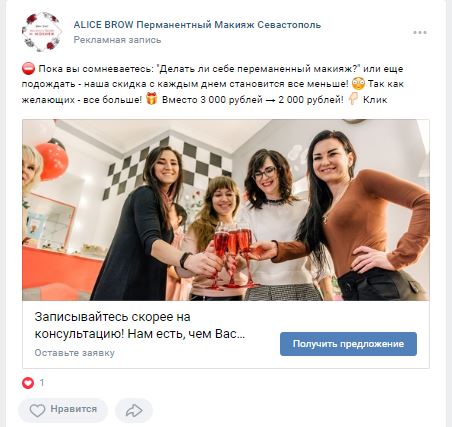Like the post with Нравится button
Image resolution: width=452 pixels, height=427 pixels.
63,409
